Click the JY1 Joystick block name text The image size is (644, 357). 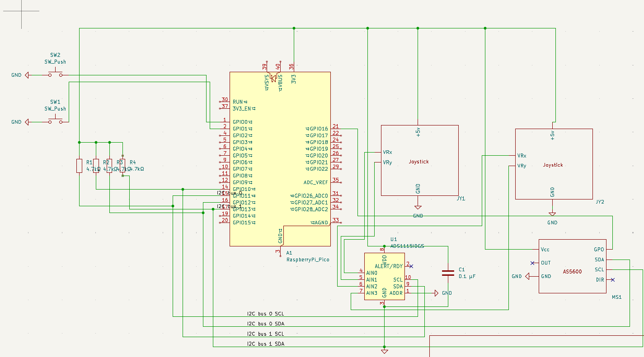tap(418, 162)
